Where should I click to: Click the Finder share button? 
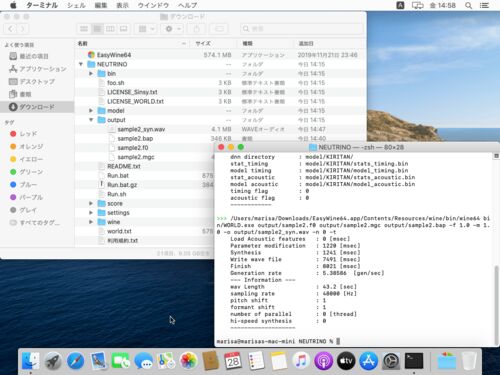197,29
